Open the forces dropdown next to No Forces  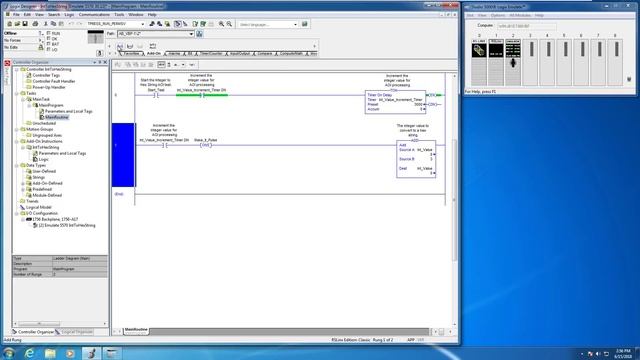click(x=40, y=40)
